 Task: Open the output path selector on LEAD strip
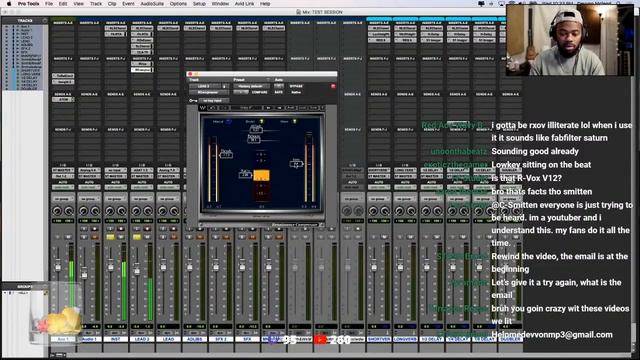[x=168, y=176]
